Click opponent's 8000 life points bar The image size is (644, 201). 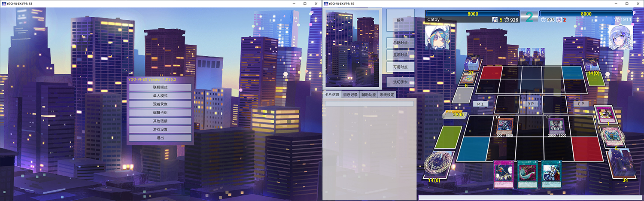coord(586,14)
